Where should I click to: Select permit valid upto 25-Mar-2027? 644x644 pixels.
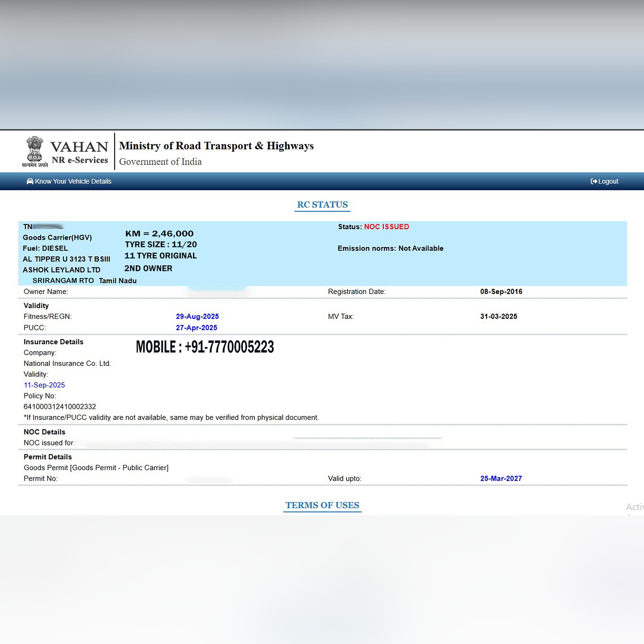coord(501,479)
